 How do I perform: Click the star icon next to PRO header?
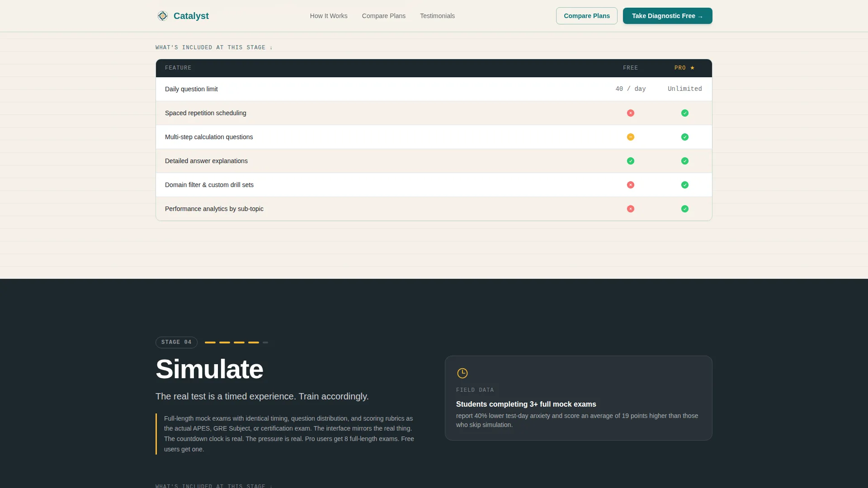pyautogui.click(x=692, y=68)
